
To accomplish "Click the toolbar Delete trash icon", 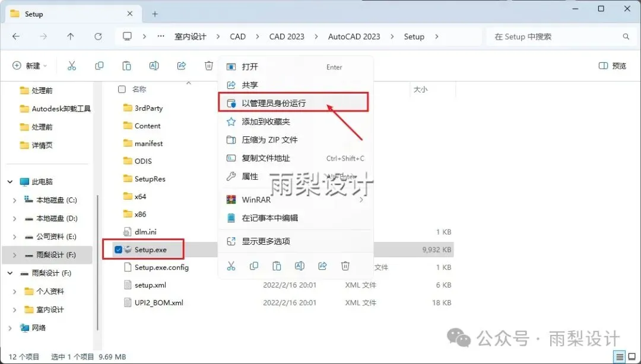I will tap(209, 66).
